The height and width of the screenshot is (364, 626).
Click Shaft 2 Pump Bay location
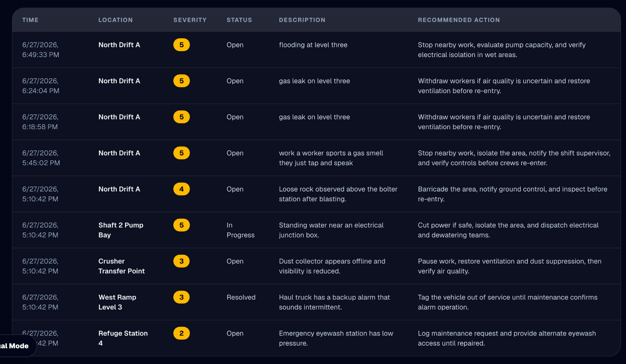[121, 230]
